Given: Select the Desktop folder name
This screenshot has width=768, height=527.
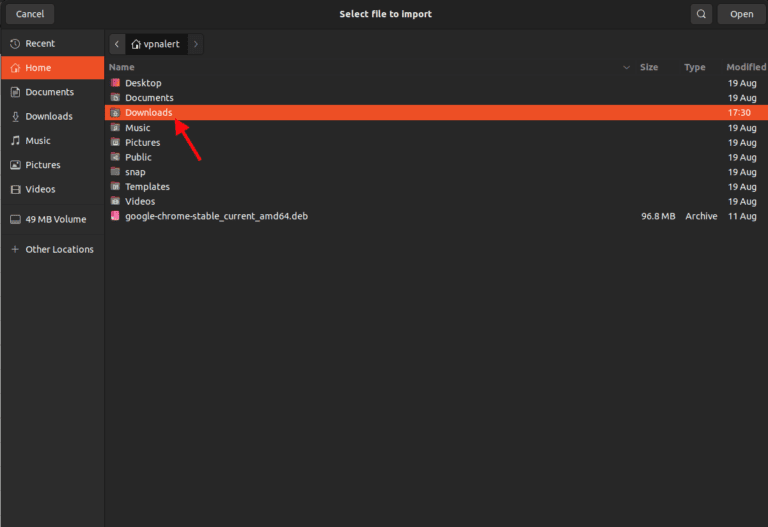Looking at the screenshot, I should (x=143, y=83).
